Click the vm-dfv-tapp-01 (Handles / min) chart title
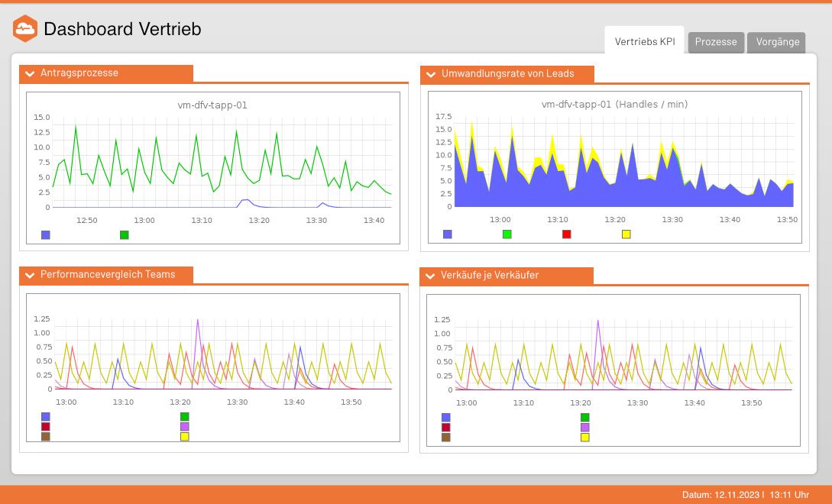Image resolution: width=832 pixels, height=504 pixels. coord(614,105)
